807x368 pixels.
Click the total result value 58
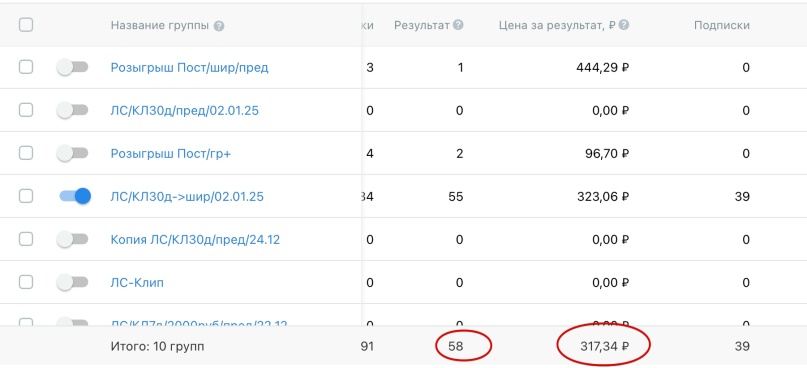(455, 346)
